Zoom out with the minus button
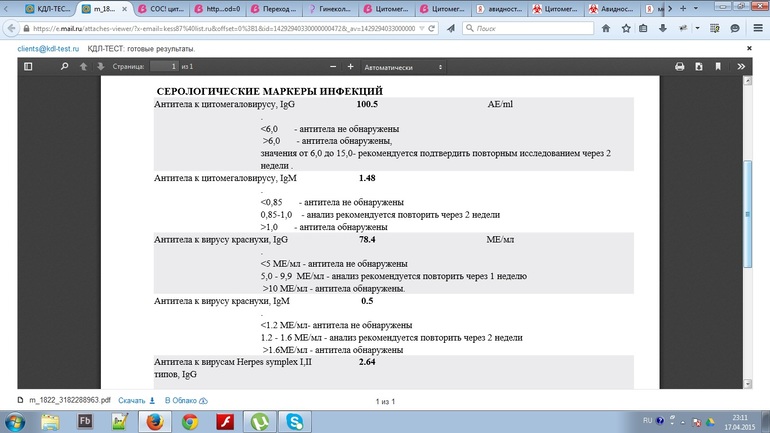Image resolution: width=770 pixels, height=433 pixels. tap(333, 66)
